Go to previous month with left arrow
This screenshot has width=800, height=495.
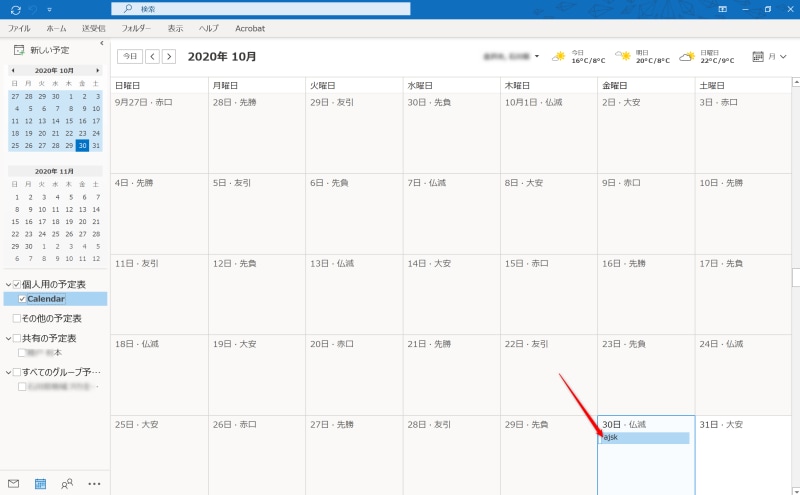(x=152, y=56)
